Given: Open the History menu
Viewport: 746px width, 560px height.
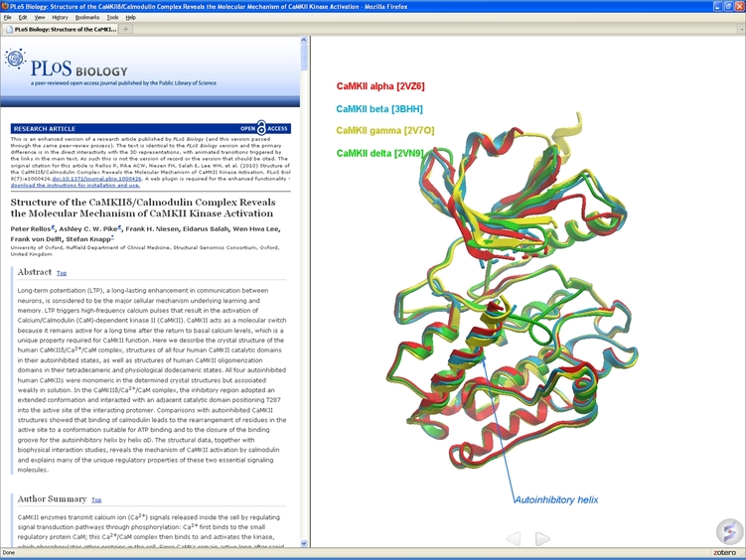Looking at the screenshot, I should (60, 17).
